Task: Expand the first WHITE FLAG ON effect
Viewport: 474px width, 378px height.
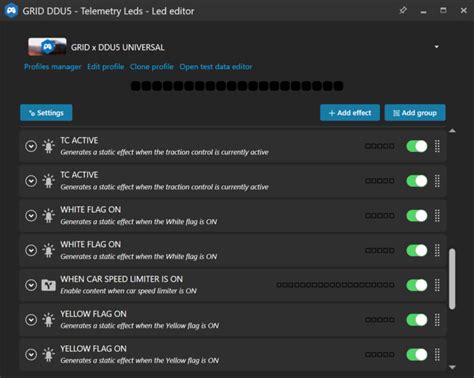Action: pyautogui.click(x=31, y=215)
